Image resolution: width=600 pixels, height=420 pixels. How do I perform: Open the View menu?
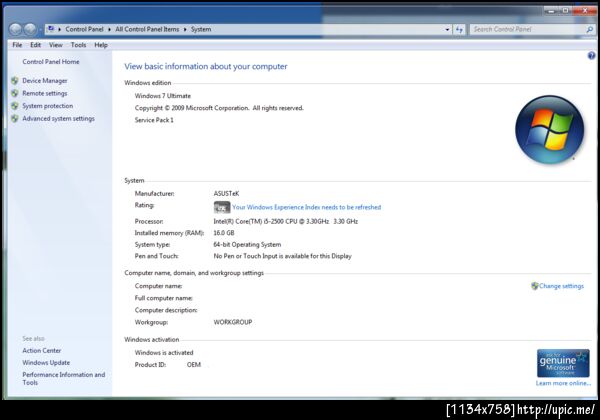click(56, 45)
